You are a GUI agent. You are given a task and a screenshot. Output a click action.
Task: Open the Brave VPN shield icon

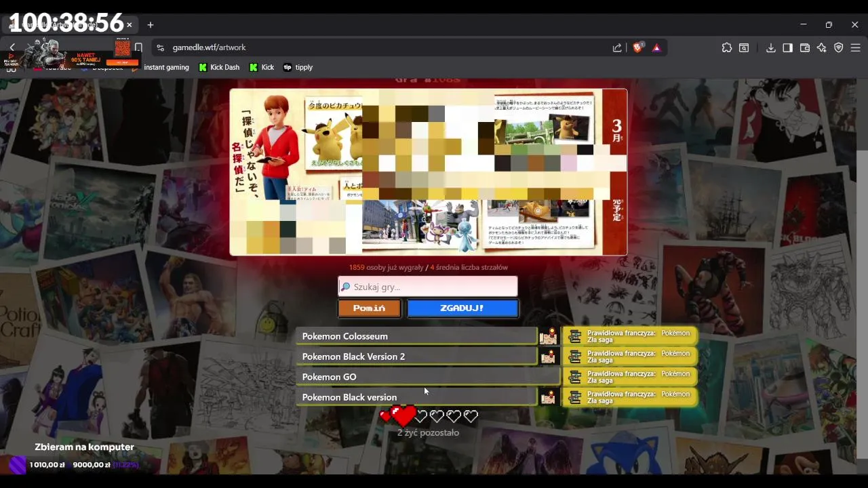click(839, 47)
